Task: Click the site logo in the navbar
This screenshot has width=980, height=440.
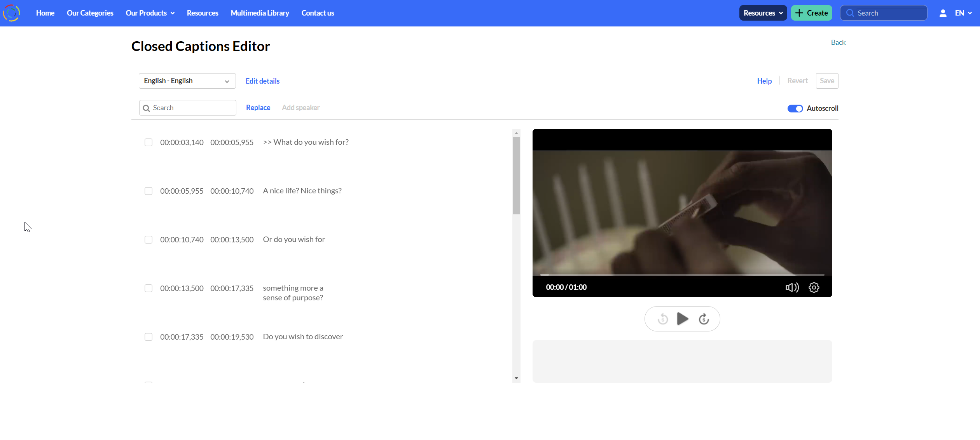Action: pyautogui.click(x=12, y=12)
